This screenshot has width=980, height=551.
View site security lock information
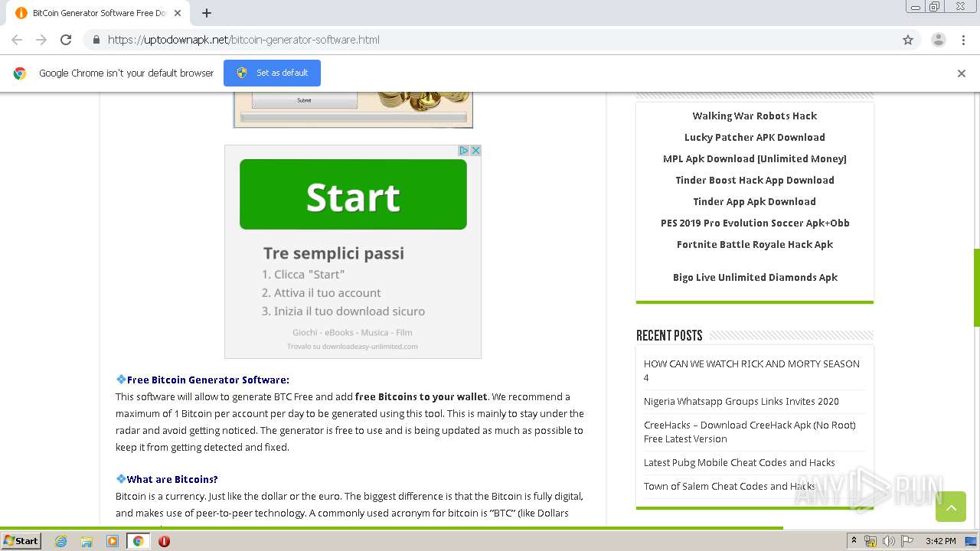coord(96,40)
